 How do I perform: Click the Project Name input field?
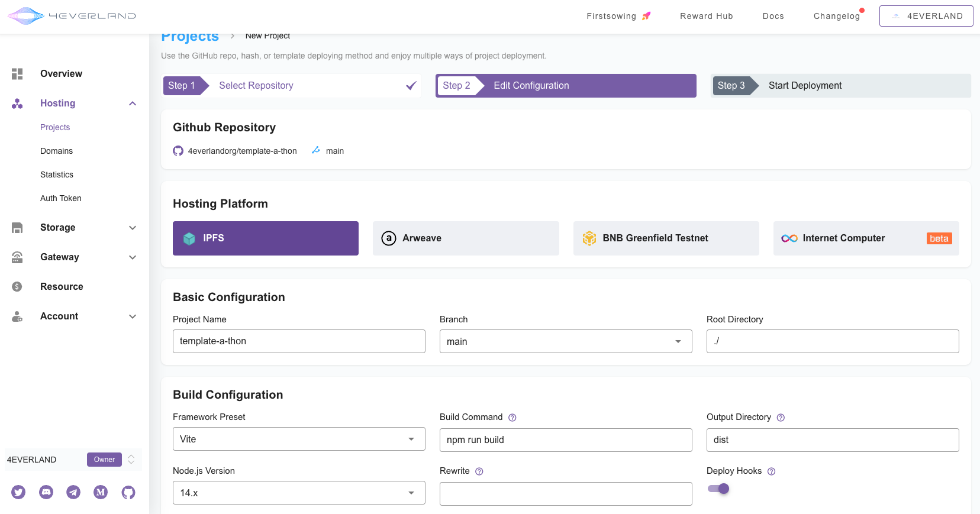pos(299,341)
